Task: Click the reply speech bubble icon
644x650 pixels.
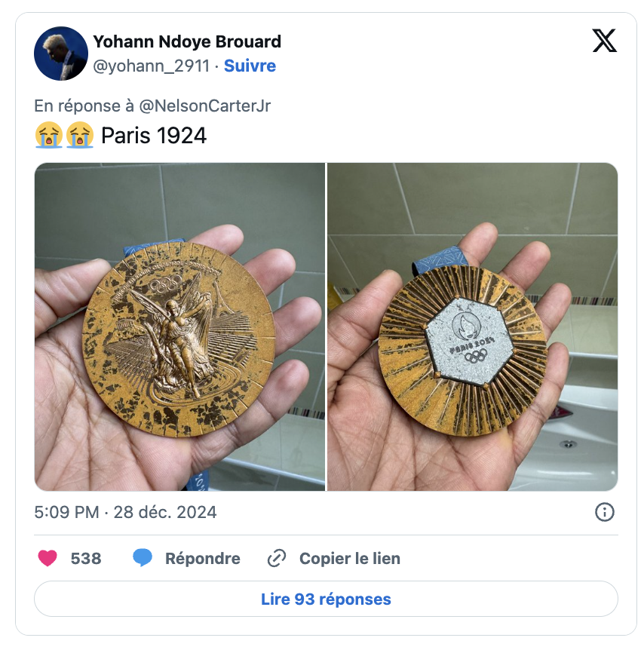Action: (x=143, y=558)
